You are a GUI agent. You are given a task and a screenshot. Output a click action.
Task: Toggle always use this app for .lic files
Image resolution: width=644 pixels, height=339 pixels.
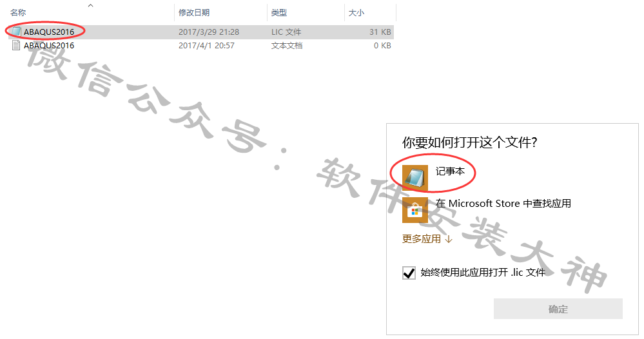click(x=409, y=273)
